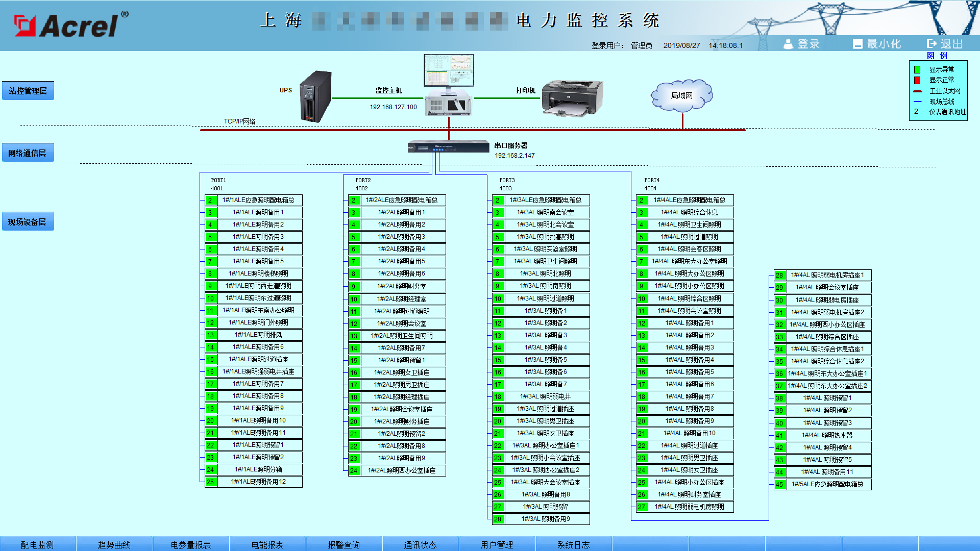The width and height of the screenshot is (980, 551).
Task: Open the 报警查询 tab
Action: pyautogui.click(x=344, y=544)
